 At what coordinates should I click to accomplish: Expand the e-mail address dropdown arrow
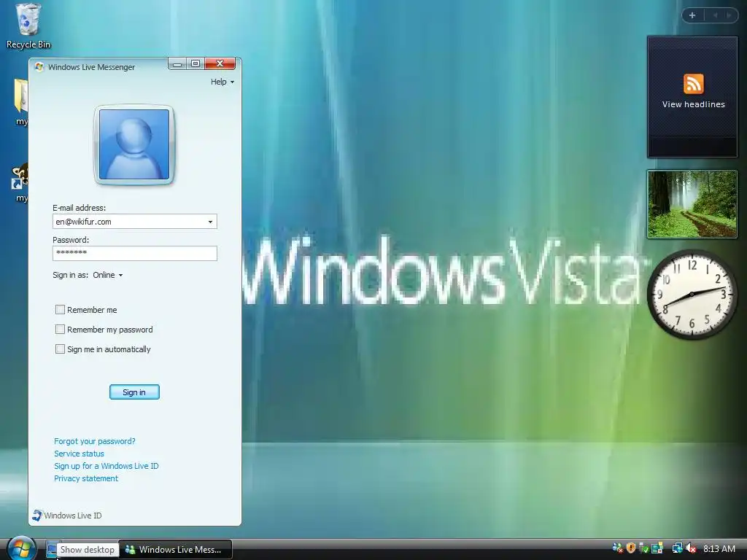click(x=210, y=222)
